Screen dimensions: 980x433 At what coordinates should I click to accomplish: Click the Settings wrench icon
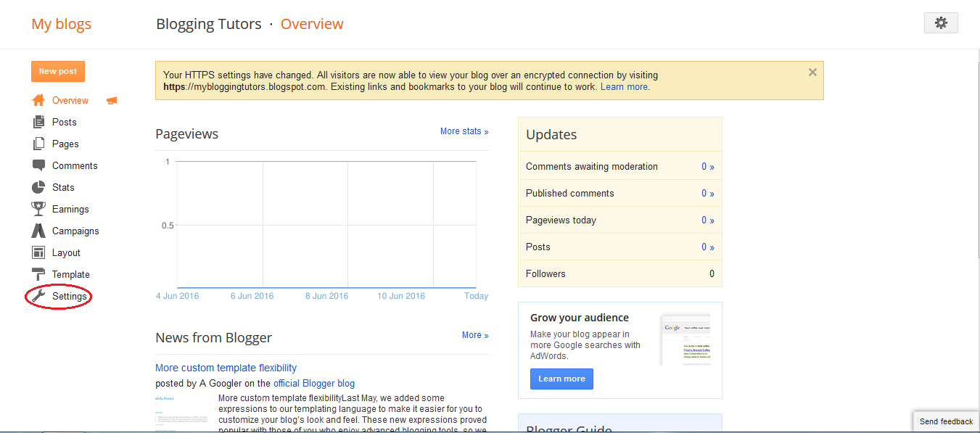tap(38, 296)
